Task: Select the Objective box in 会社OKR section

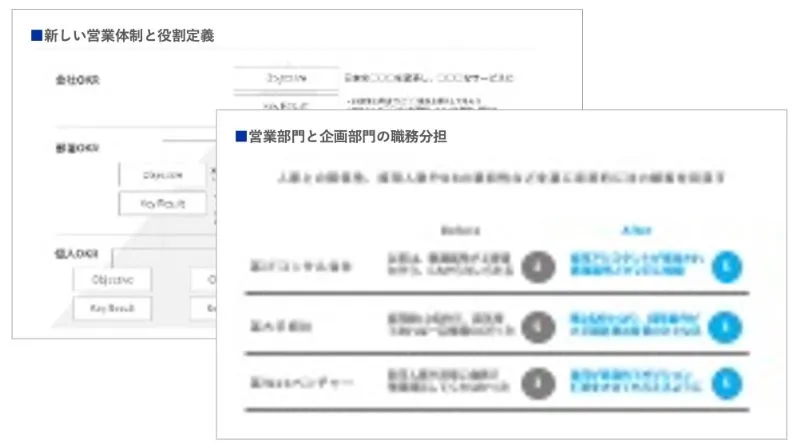Action: tap(286, 78)
